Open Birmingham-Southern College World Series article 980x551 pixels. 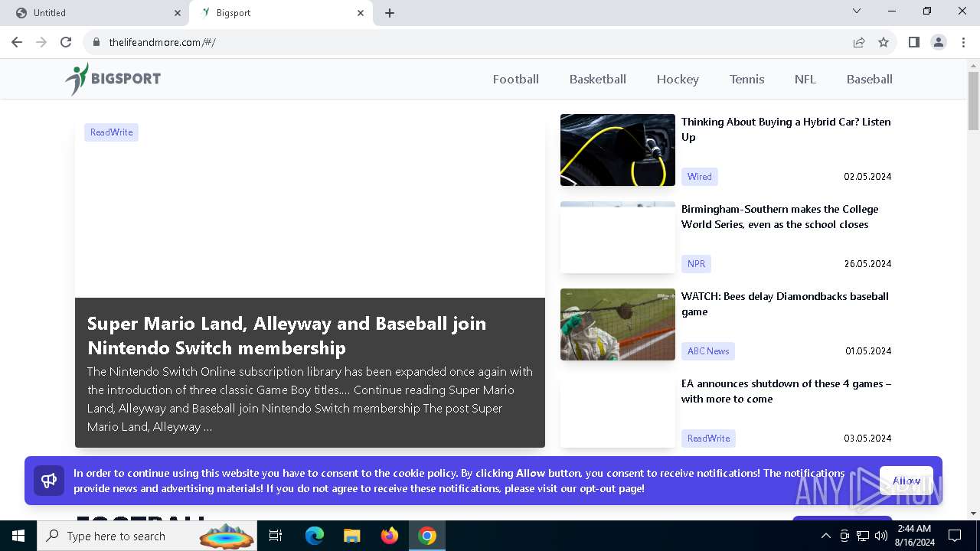click(780, 217)
